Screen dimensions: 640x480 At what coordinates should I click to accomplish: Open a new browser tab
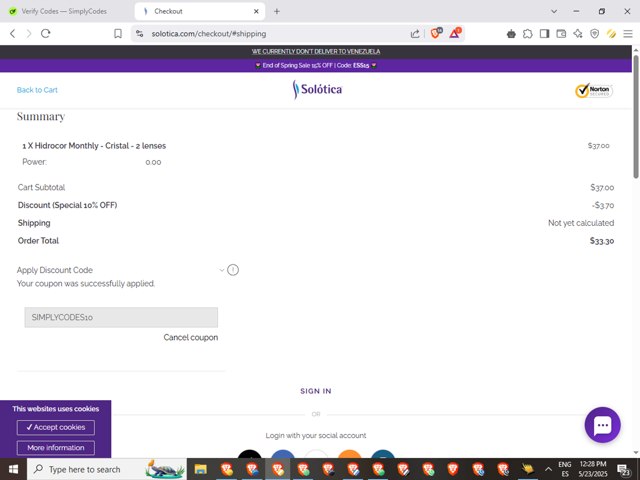click(x=277, y=11)
